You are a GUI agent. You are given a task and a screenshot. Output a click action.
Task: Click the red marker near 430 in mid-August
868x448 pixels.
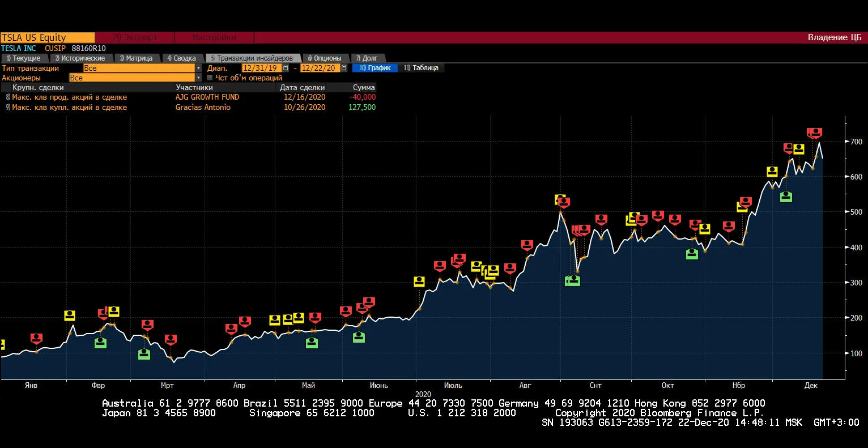click(x=527, y=245)
